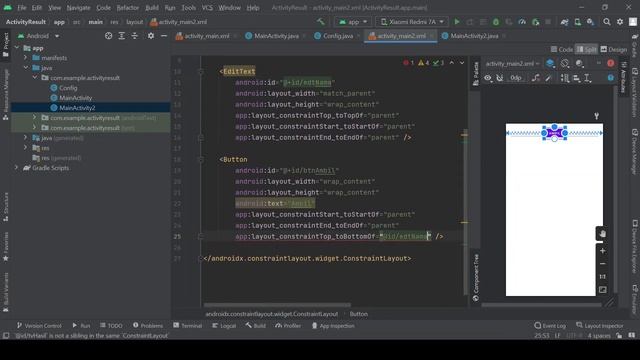Screen dimensions: 640x360
Task: Click the Infer Constraints magic wand
Action: [x=548, y=78]
